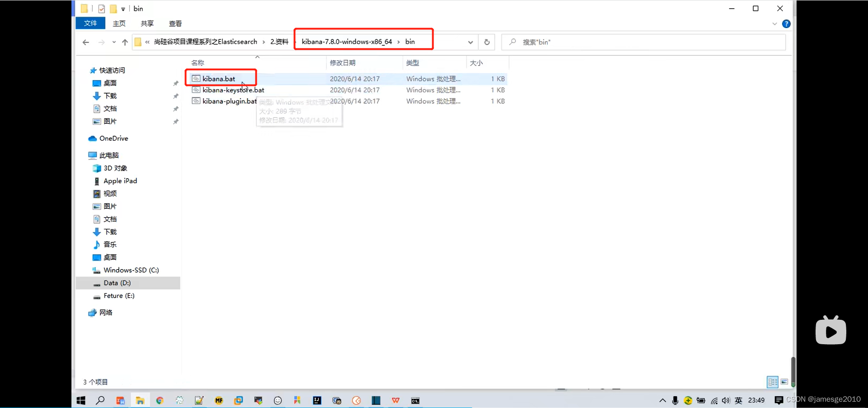Screen dimensions: 868x408
Task: Click the Properties quick access toolbar icon
Action: 102,9
